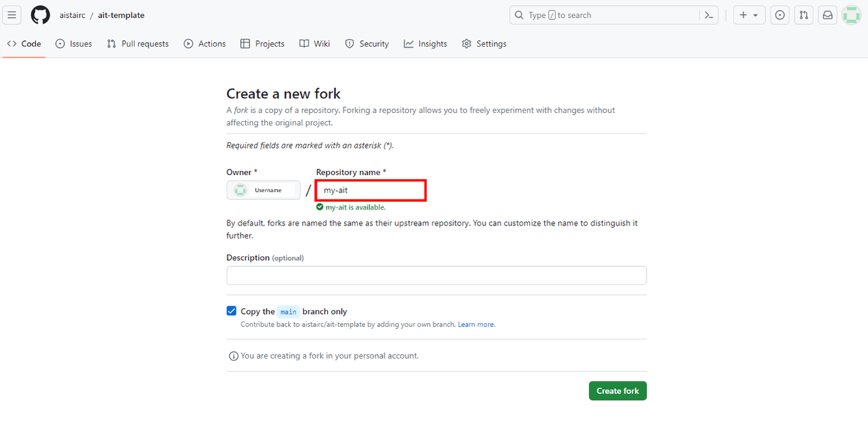Viewport: 868px width, 430px height.
Task: Expand the create new plus dropdown
Action: (749, 15)
